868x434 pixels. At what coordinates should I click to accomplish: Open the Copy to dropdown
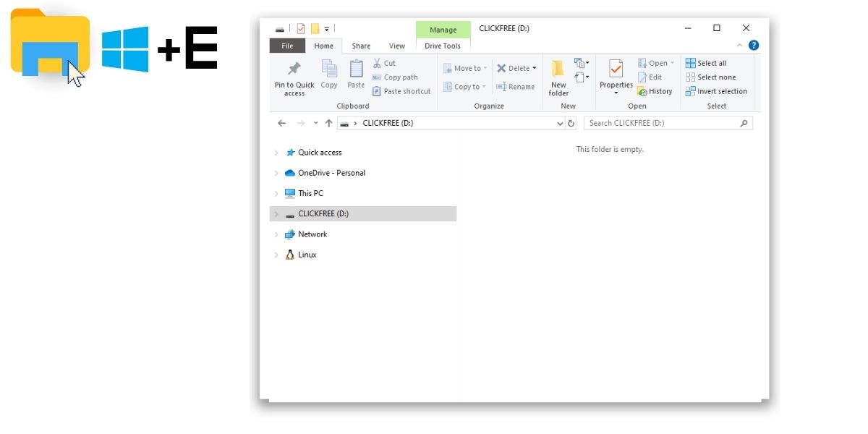[465, 87]
